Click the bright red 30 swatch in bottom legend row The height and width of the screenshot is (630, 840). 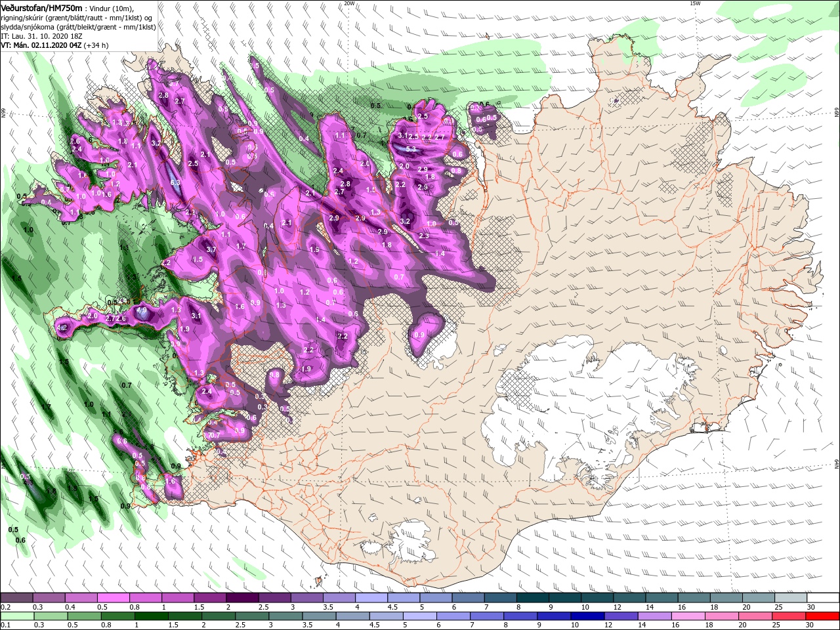[824, 616]
